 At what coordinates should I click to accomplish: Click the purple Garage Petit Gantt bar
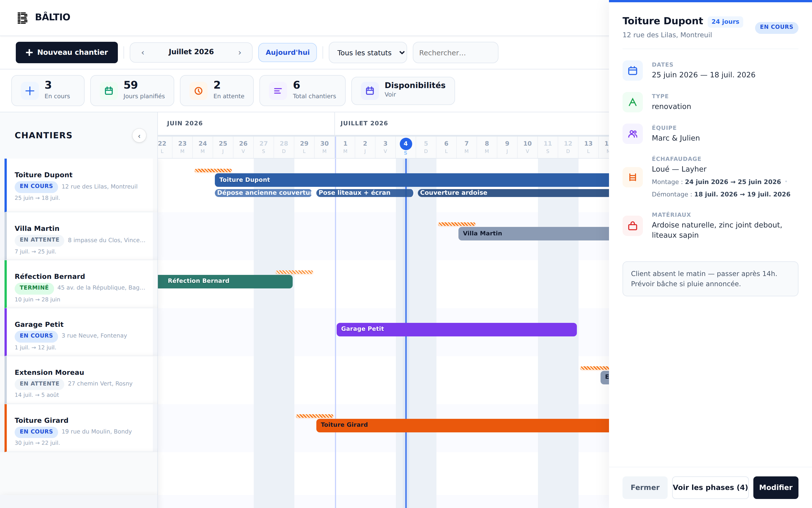[x=457, y=330]
